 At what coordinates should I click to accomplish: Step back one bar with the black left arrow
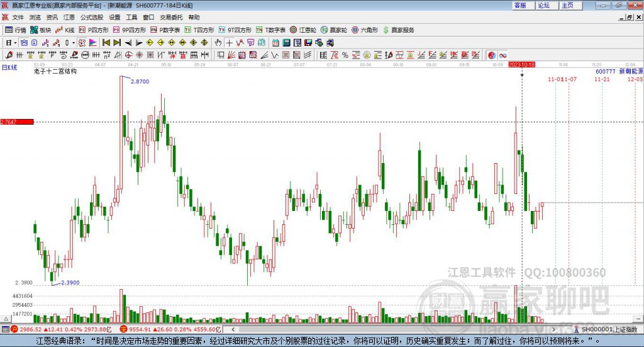tap(128, 43)
